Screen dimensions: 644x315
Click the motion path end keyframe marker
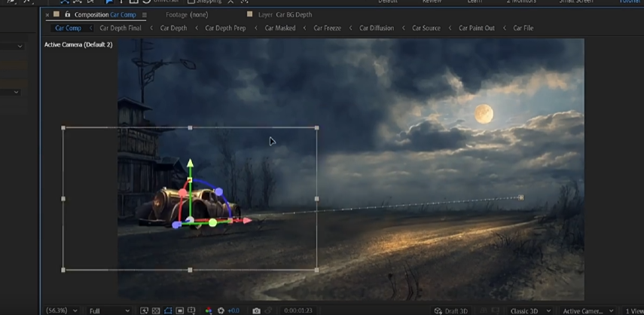click(520, 197)
